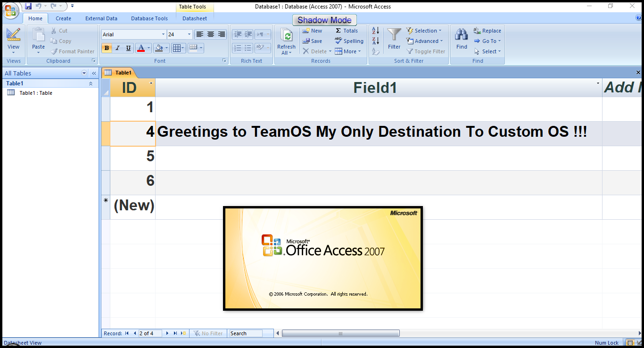Open the More dropdown in Records group
This screenshot has height=348, width=644.
tap(348, 51)
